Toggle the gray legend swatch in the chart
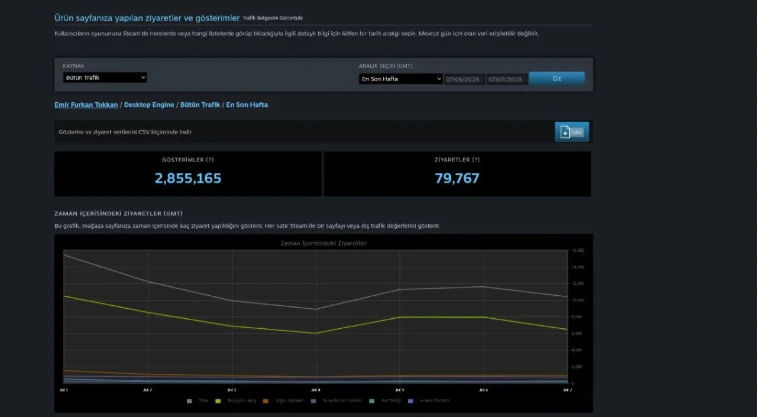The height and width of the screenshot is (417, 759). (x=191, y=401)
